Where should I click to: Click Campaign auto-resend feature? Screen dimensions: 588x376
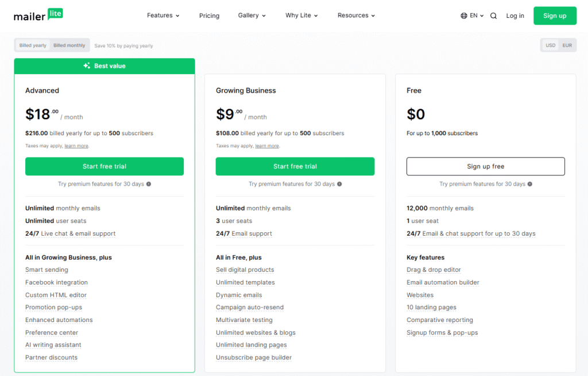(x=250, y=307)
